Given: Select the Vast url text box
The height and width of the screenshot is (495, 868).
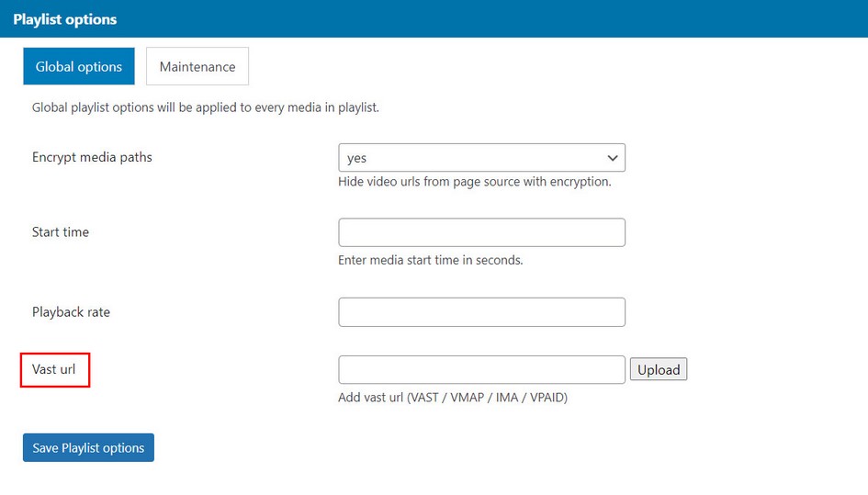Looking at the screenshot, I should tap(481, 369).
